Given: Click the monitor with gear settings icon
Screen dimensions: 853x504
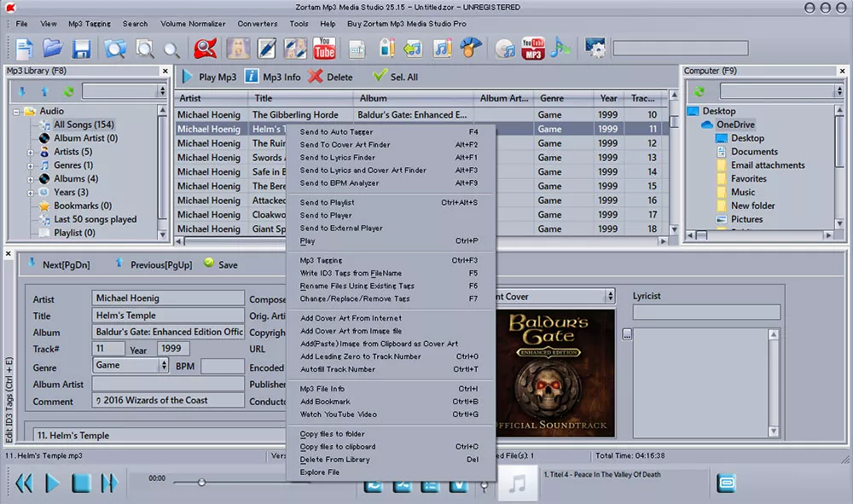Looking at the screenshot, I should click(x=595, y=48).
